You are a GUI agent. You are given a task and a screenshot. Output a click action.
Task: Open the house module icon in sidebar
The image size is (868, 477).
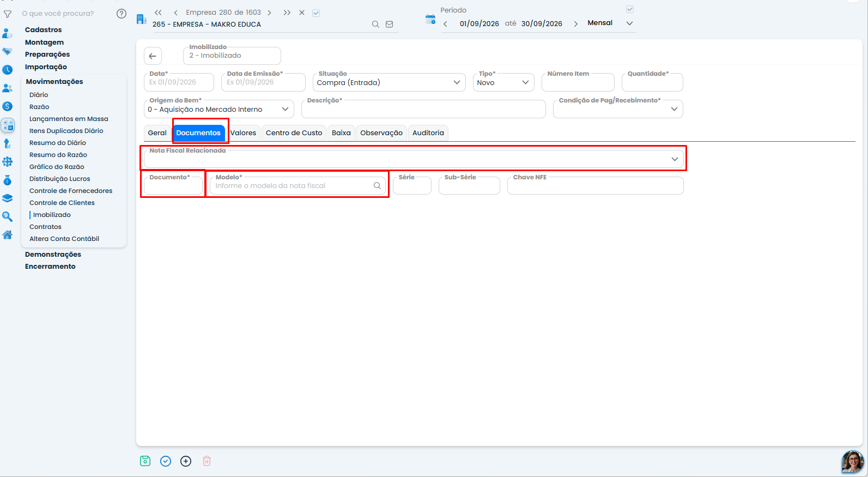pyautogui.click(x=8, y=235)
